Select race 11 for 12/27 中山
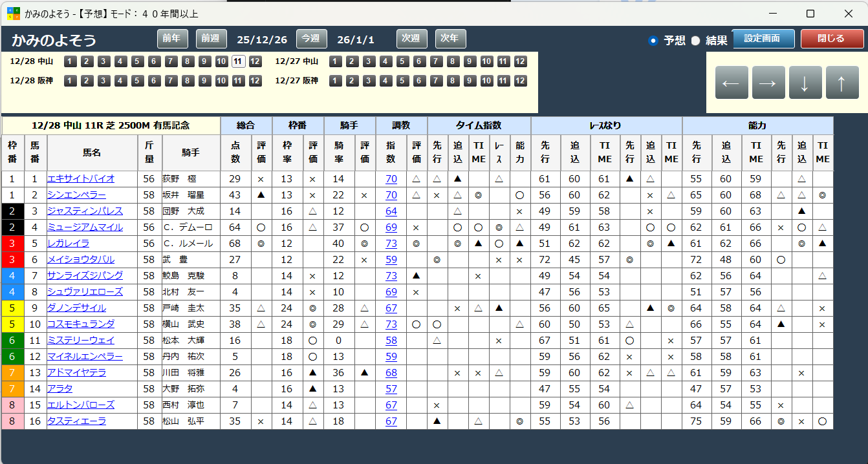The height and width of the screenshot is (464, 868). click(x=503, y=62)
